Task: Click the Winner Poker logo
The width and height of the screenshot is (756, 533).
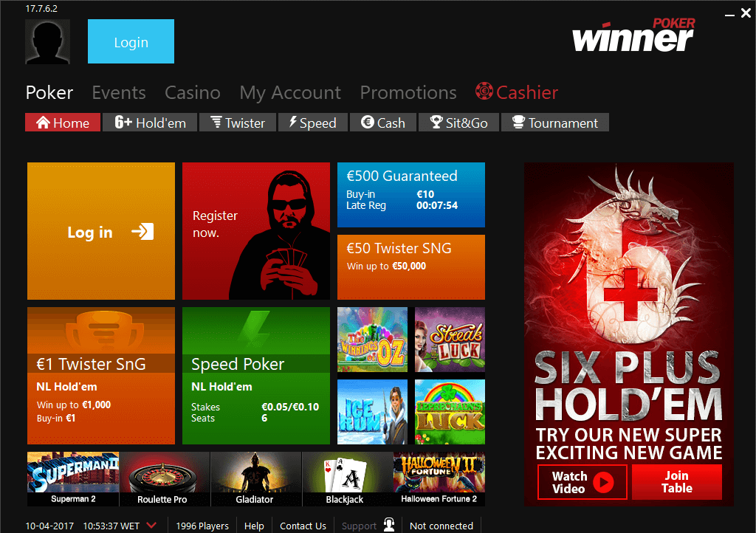Action: [x=633, y=35]
